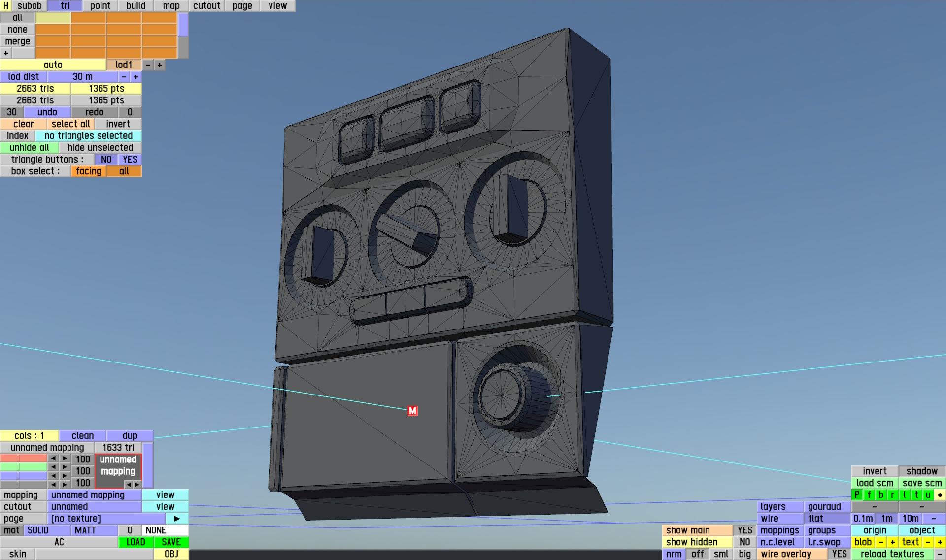Image resolution: width=946 pixels, height=560 pixels.
Task: Open the page no texture selector
Action: (106, 519)
